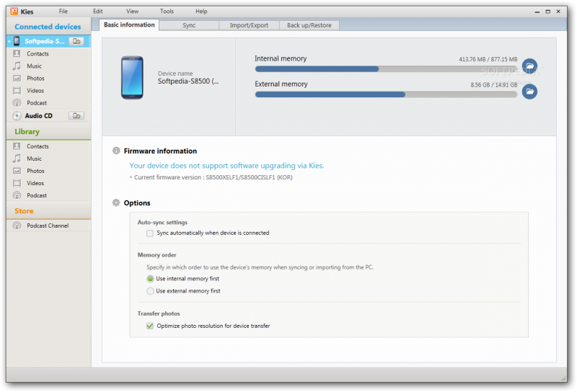577x392 pixels.
Task: Switch to the Sync tab
Action: (x=189, y=25)
